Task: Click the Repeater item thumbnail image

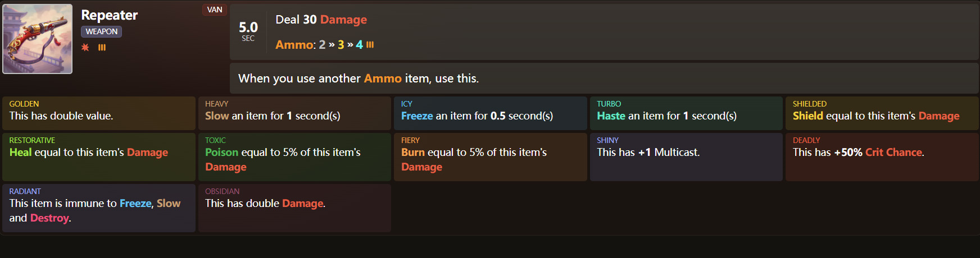Action: tap(38, 39)
